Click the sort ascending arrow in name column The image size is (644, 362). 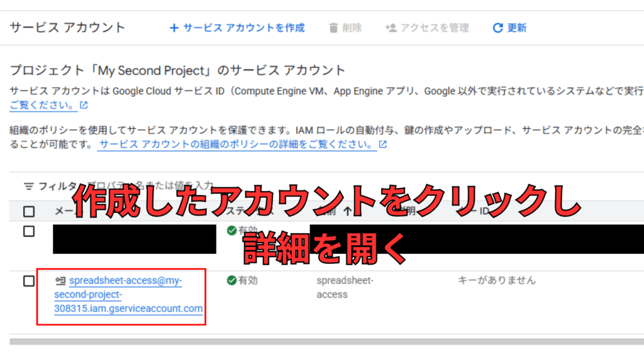[x=348, y=211]
